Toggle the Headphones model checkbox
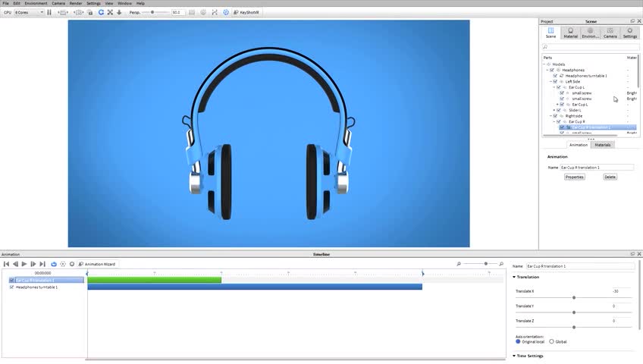The width and height of the screenshot is (643, 364). [552, 70]
